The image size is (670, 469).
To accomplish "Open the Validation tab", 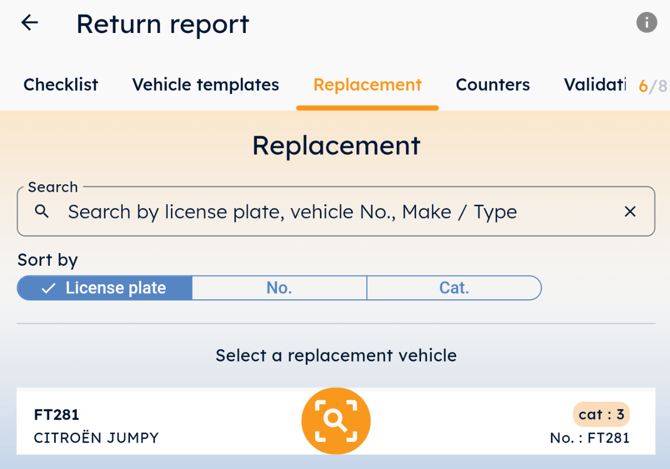I will (594, 85).
